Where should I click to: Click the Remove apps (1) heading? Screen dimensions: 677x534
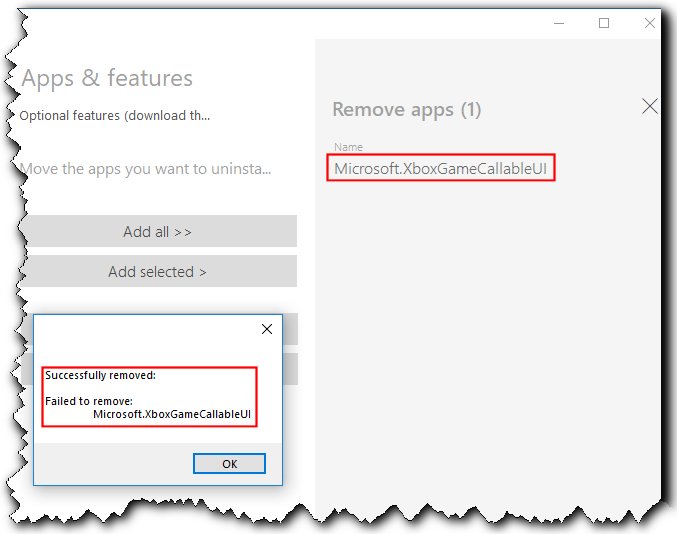click(406, 110)
